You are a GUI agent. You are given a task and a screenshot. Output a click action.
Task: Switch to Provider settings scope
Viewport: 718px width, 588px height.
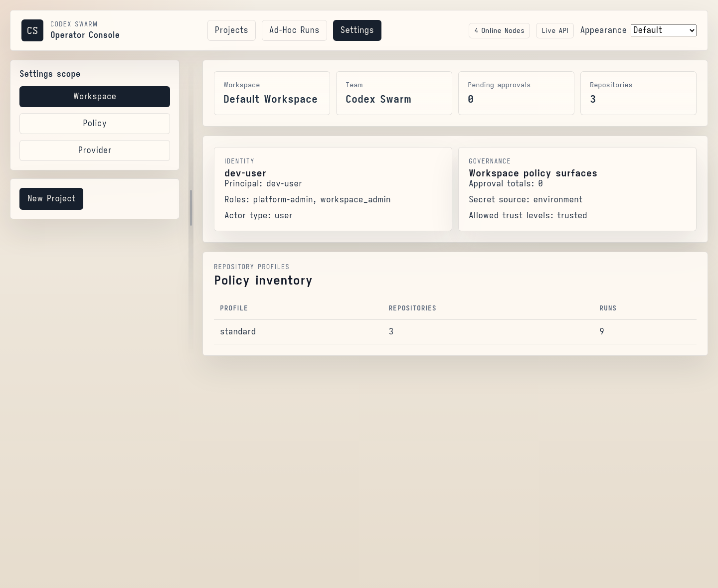click(x=95, y=150)
